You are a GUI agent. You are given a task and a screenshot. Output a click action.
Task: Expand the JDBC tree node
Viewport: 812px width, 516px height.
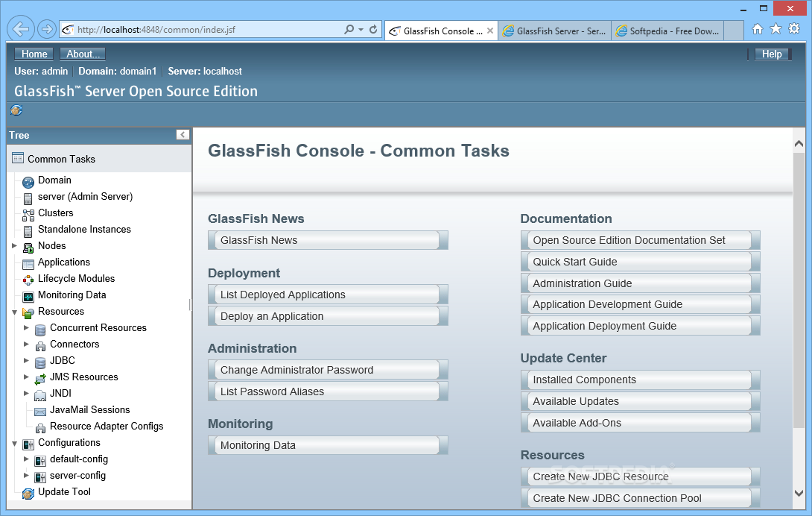(x=26, y=360)
